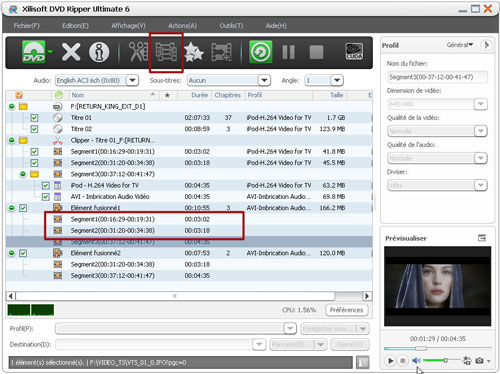500x374 pixels.
Task: Sort by the Nom column header
Action: pos(113,95)
